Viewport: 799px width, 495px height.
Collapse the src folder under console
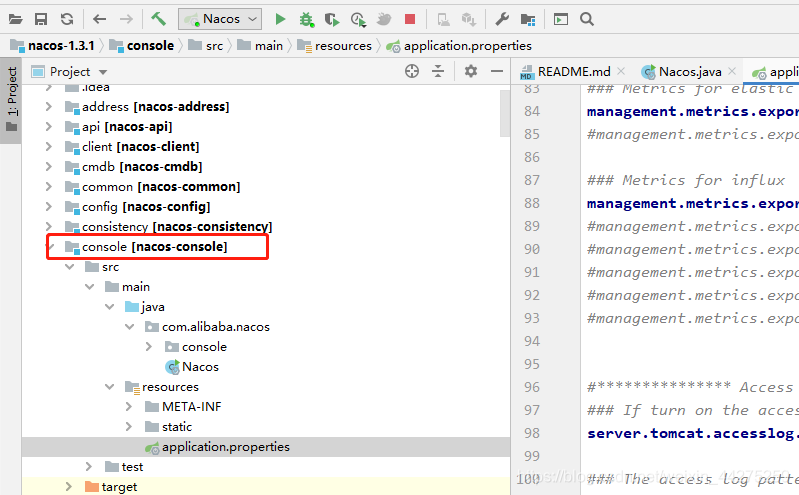coord(69,267)
